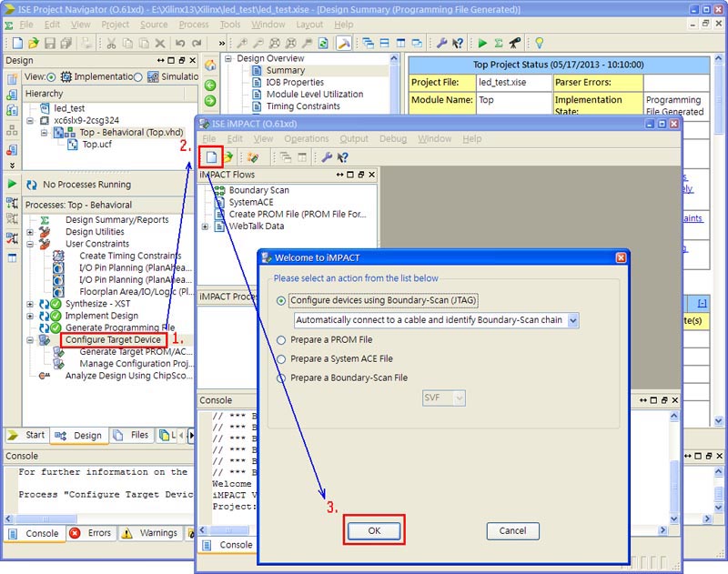Click the green back arrow beside Design Overview
The width and height of the screenshot is (728, 574).
pos(210,85)
